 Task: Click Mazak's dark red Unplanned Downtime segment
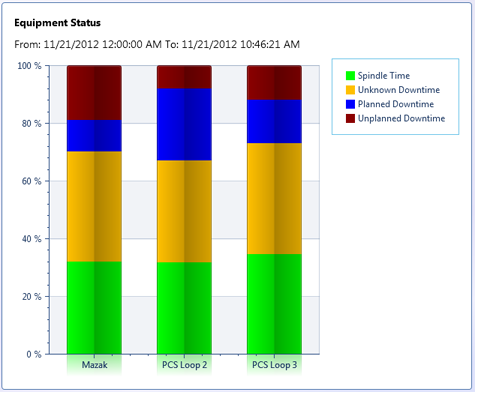point(94,93)
